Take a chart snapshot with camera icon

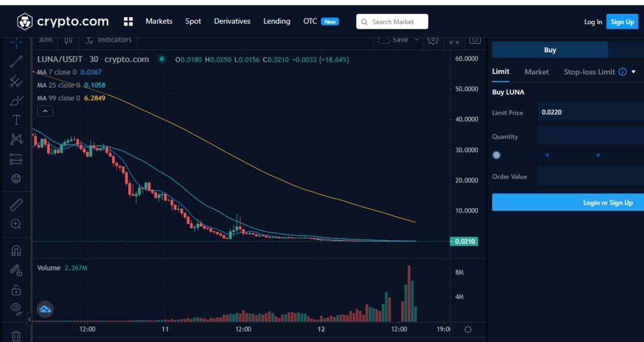click(x=475, y=40)
